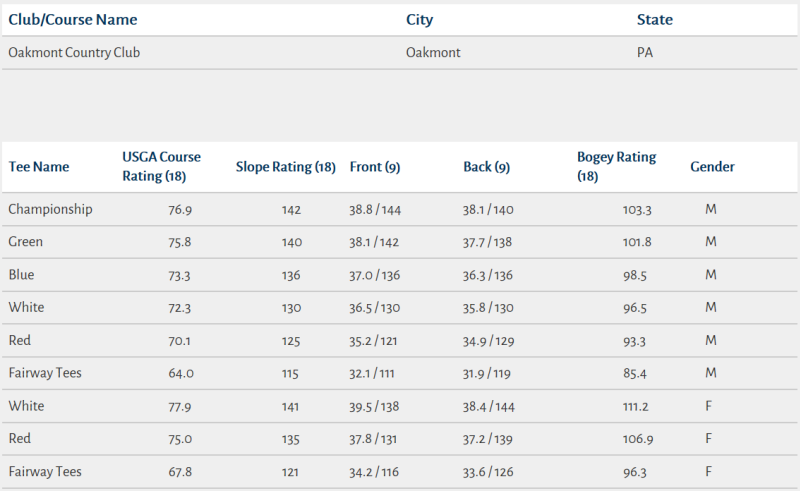800x491 pixels.
Task: Click back nine value 37.7 / 138
Action: (x=487, y=242)
